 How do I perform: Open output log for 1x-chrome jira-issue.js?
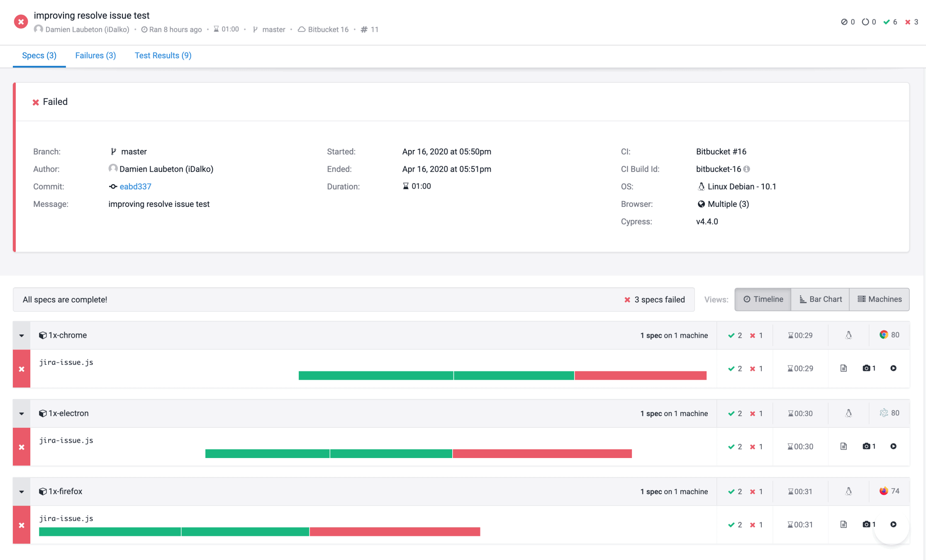[843, 368]
